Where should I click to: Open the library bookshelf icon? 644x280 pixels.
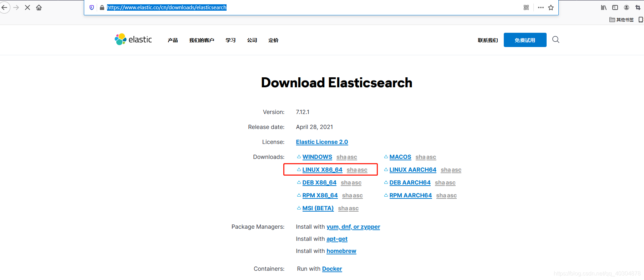tap(604, 7)
